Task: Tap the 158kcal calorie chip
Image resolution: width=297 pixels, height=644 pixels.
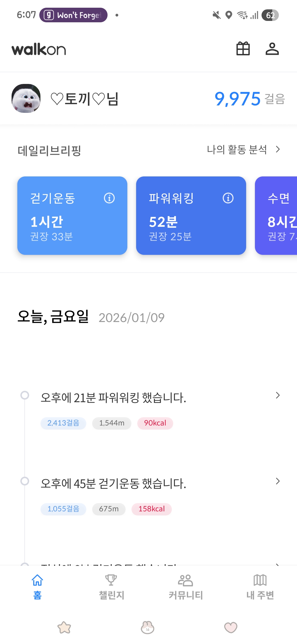Action: pyautogui.click(x=152, y=509)
